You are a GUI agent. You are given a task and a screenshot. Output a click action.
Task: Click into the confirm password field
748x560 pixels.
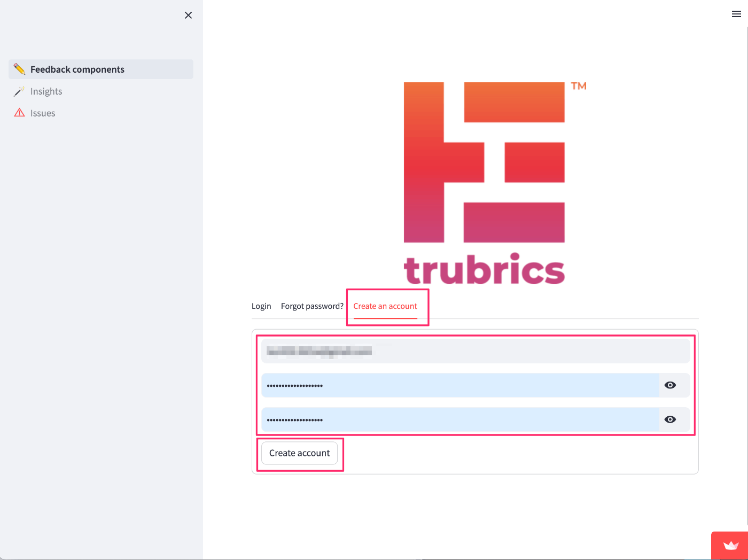coord(460,419)
